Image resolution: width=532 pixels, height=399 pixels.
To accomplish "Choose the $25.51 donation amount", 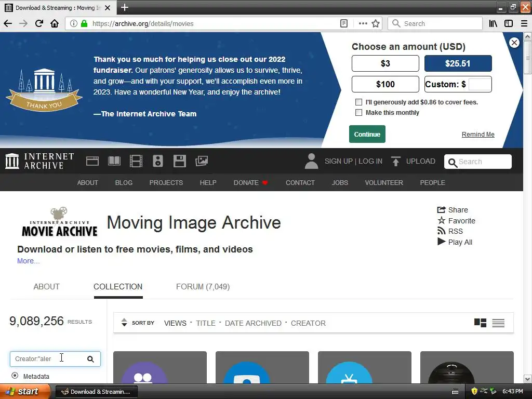I will coord(458,63).
